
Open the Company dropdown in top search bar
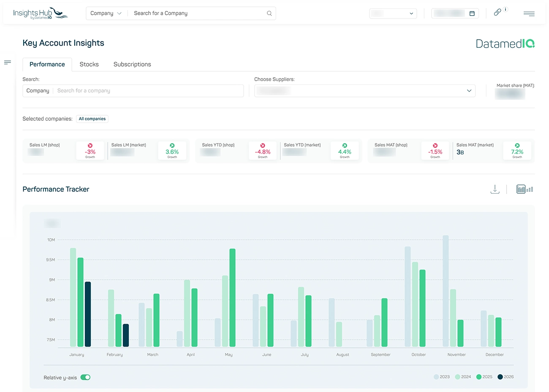coord(106,14)
